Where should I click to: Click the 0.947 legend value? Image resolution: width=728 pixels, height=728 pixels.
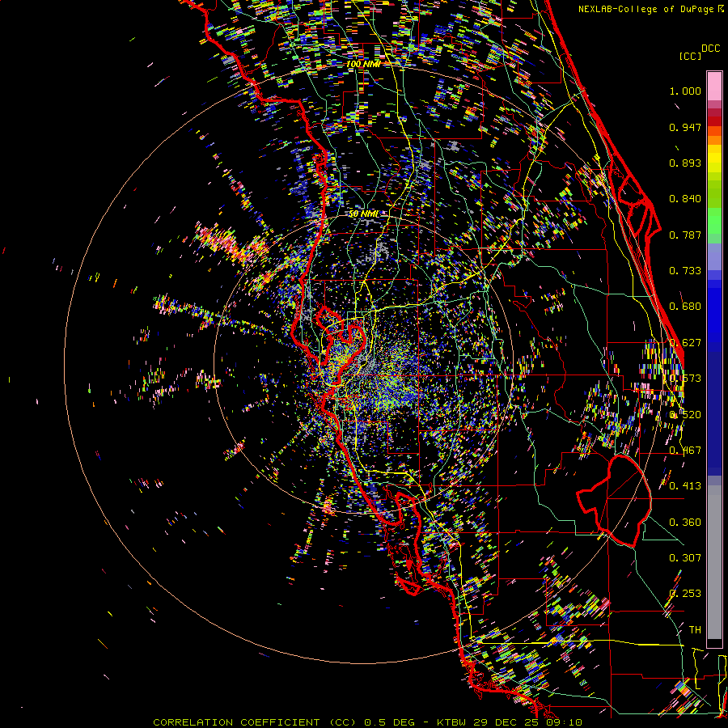click(685, 127)
